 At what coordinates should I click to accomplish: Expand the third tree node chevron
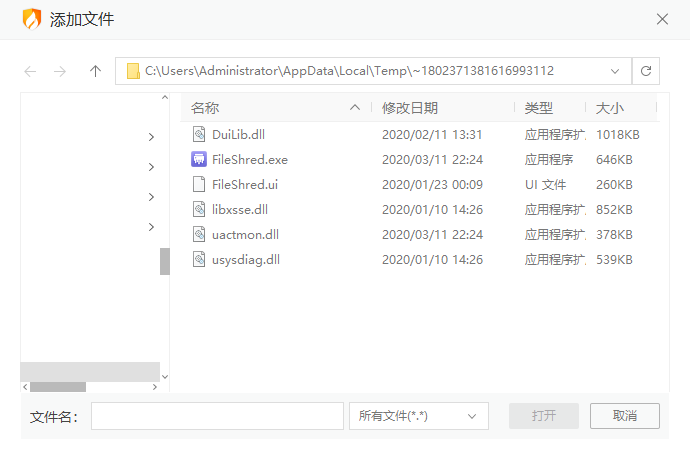(x=151, y=197)
